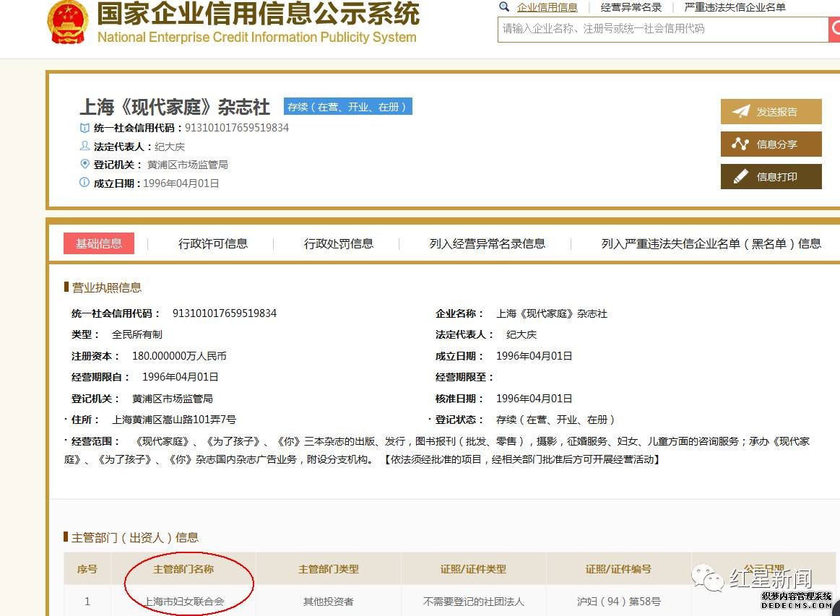Image resolution: width=840 pixels, height=616 pixels.
Task: Click the 180.000000万人民币 registered capital value
Action: 179,356
